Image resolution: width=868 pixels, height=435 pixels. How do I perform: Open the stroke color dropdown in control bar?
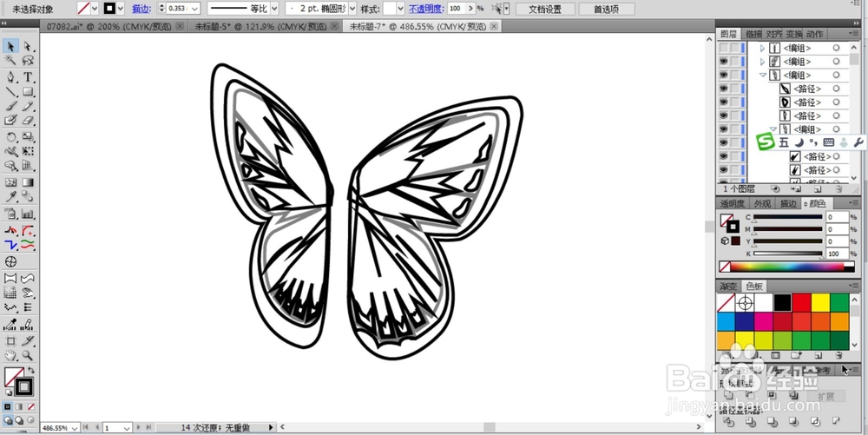pyautogui.click(x=121, y=9)
